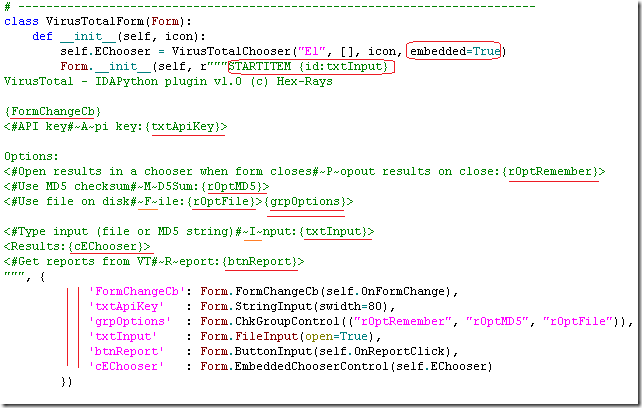642x408 pixels.
Task: Click the VirusTotalChooser call text
Action: (x=338, y=51)
